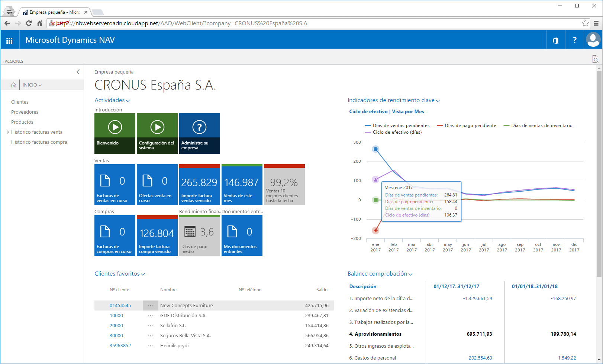
Task: Expand the INICIO dropdown
Action: pyautogui.click(x=32, y=85)
